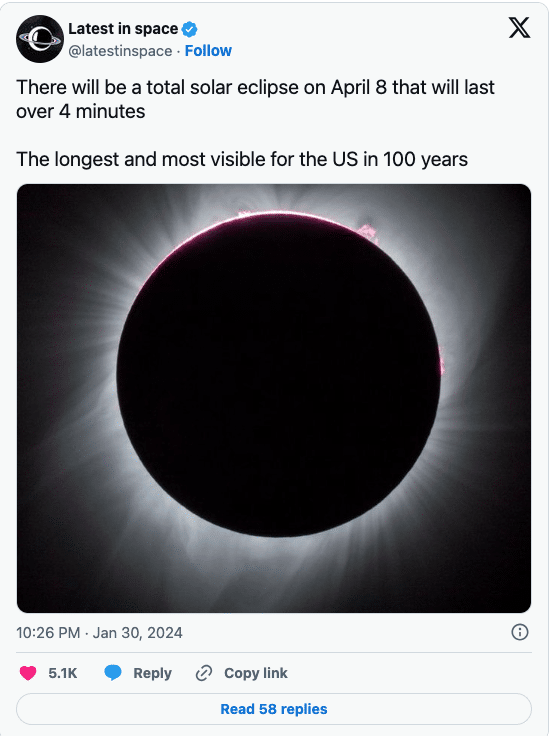Click the '100 years' tweet sentence

(242, 159)
